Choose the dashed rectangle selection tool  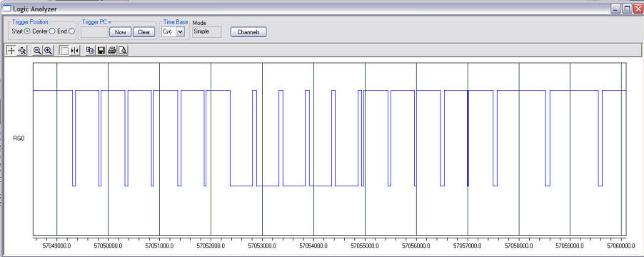tap(64, 51)
